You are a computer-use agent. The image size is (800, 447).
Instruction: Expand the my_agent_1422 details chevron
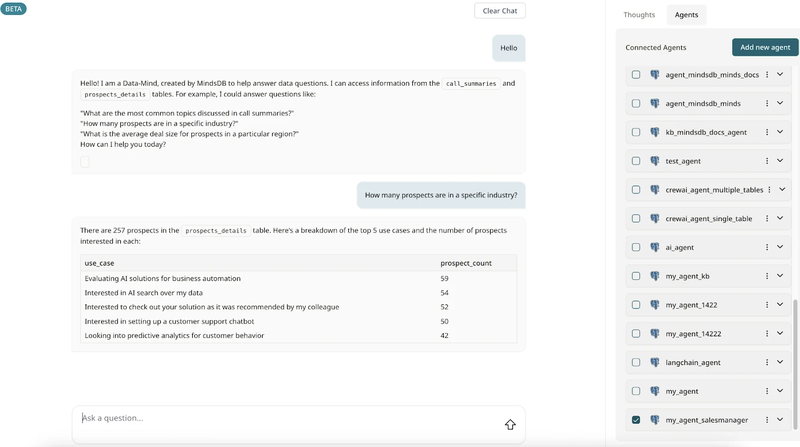(780, 305)
